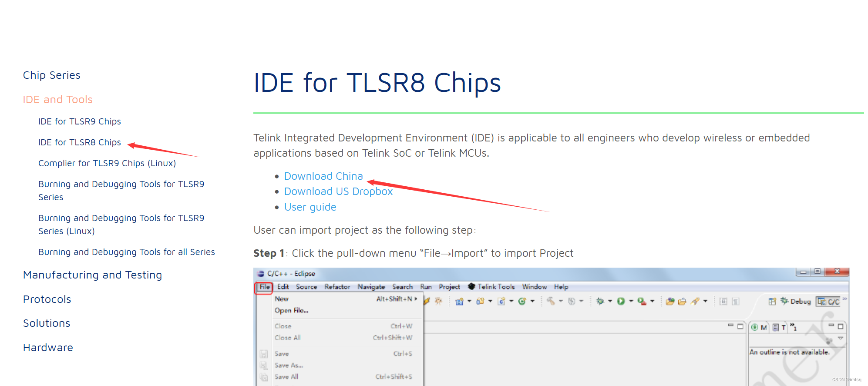868x386 pixels.
Task: Open the Chip Series sidebar section
Action: (52, 75)
